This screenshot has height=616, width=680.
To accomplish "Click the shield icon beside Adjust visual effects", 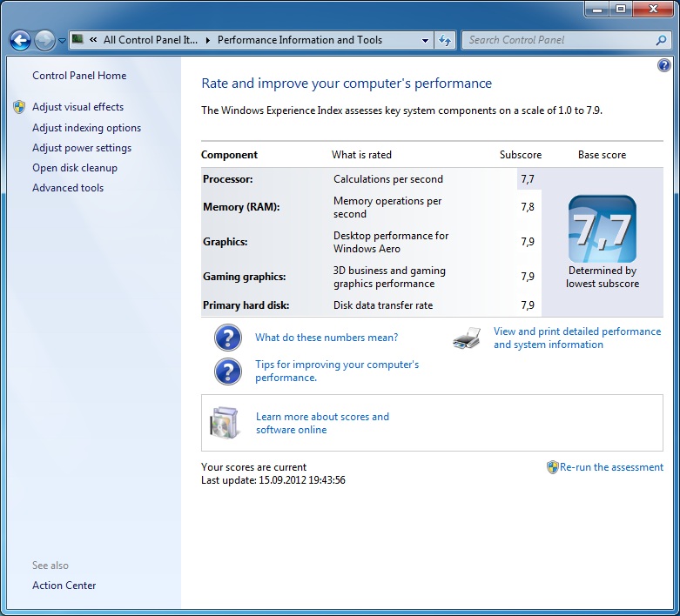I will coord(19,107).
